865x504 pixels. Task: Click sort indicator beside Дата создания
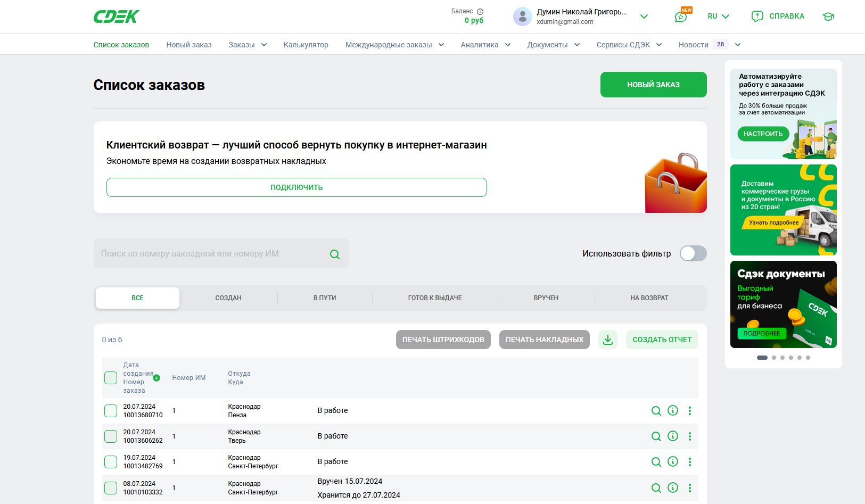(x=156, y=378)
